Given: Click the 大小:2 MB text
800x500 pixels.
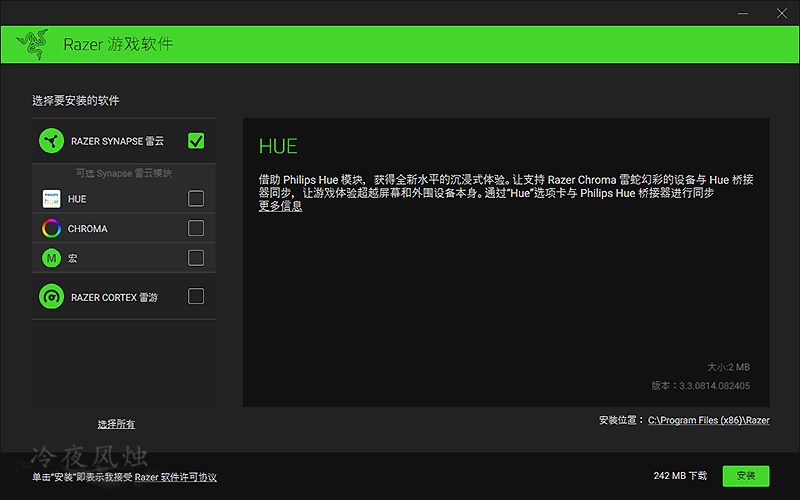Looking at the screenshot, I should [729, 367].
